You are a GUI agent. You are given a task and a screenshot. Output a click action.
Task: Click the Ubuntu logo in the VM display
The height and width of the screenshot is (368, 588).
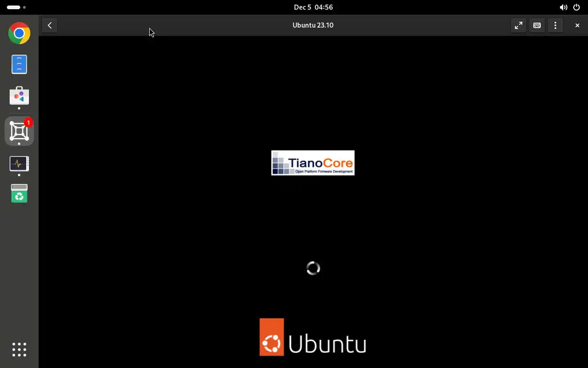tap(313, 337)
